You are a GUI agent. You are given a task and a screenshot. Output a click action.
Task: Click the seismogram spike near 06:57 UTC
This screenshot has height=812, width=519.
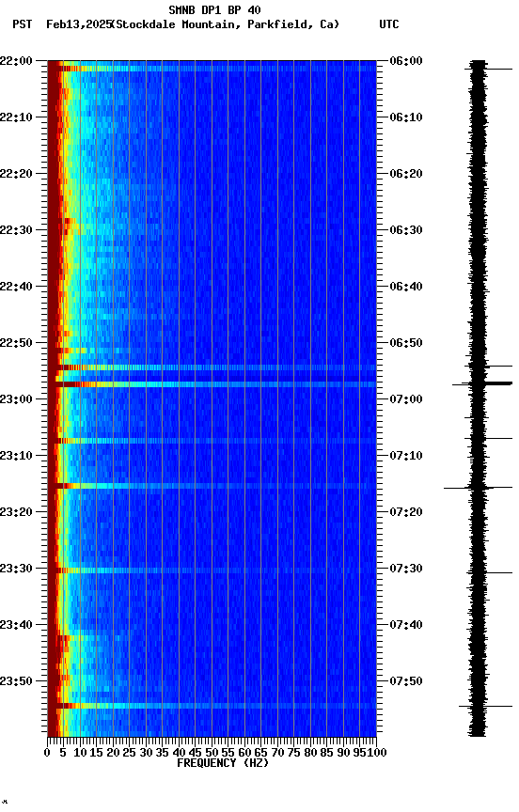(x=482, y=383)
